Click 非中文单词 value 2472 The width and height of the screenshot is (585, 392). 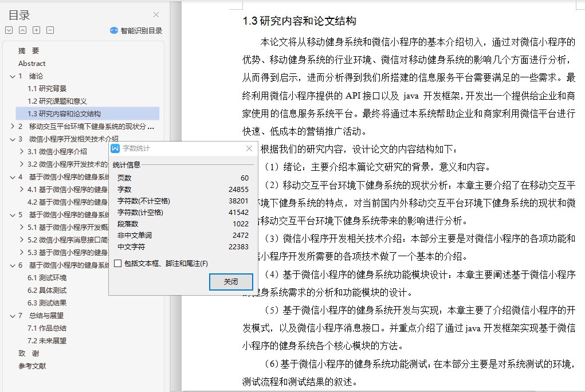click(x=241, y=236)
